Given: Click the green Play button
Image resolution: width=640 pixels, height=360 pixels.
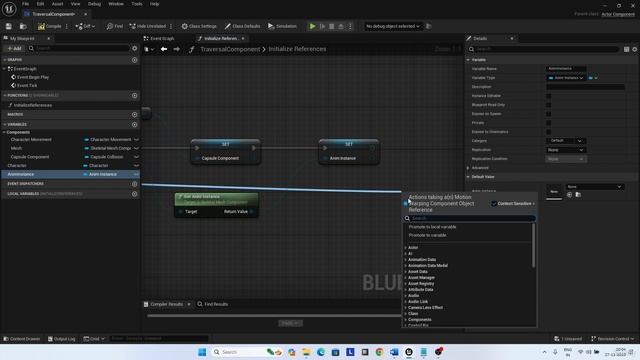Looking at the screenshot, I should pyautogui.click(x=312, y=26).
